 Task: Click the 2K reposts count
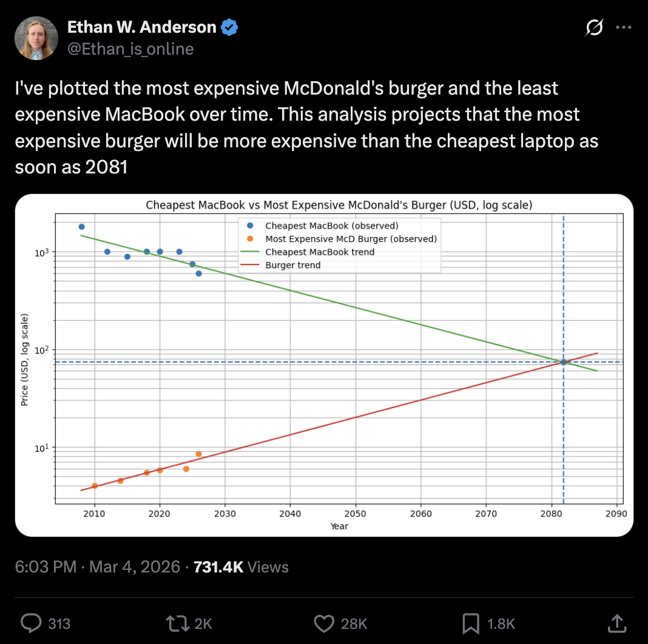click(x=204, y=623)
